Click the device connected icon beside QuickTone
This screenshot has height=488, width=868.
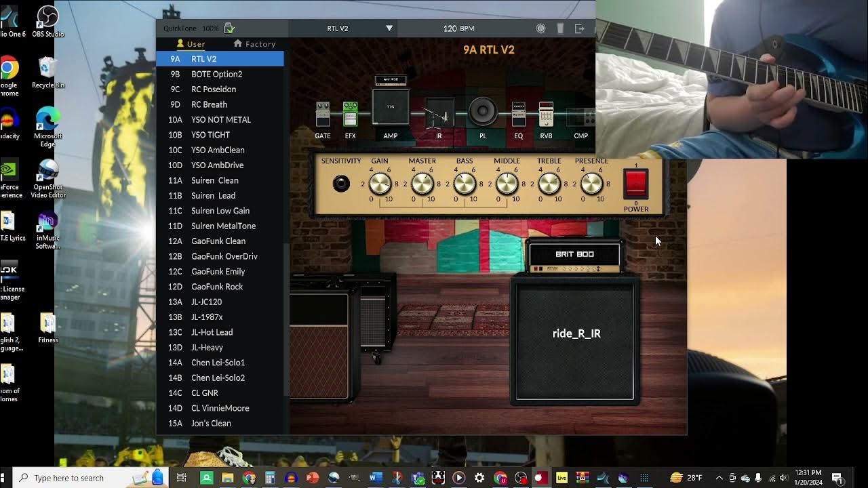point(229,28)
